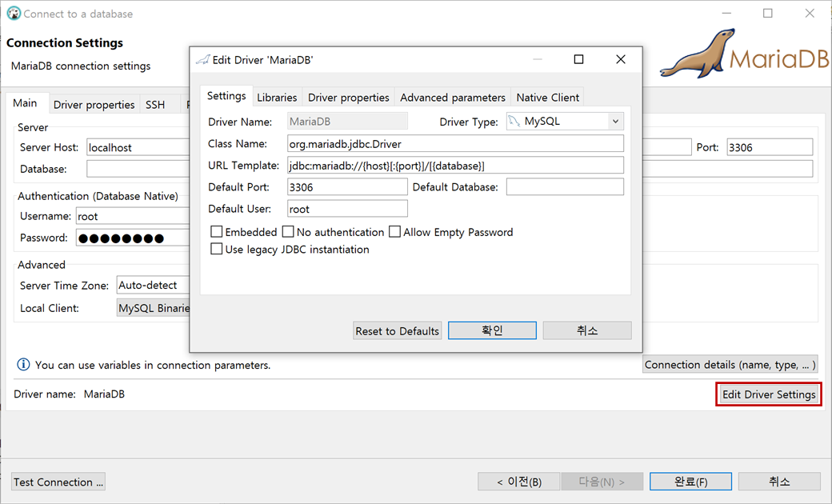The image size is (832, 504).
Task: Open Driver properties tab in Connection Settings
Action: [x=94, y=105]
